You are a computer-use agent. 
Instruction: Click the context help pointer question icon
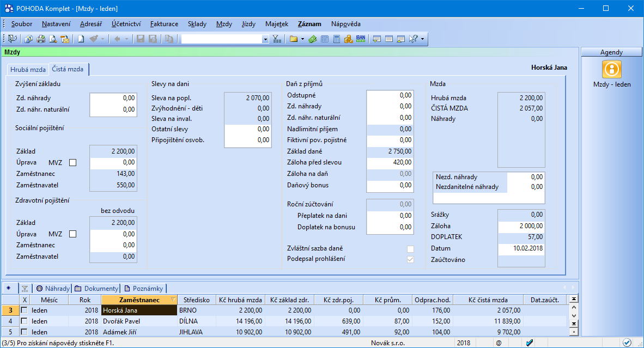pyautogui.click(x=413, y=39)
